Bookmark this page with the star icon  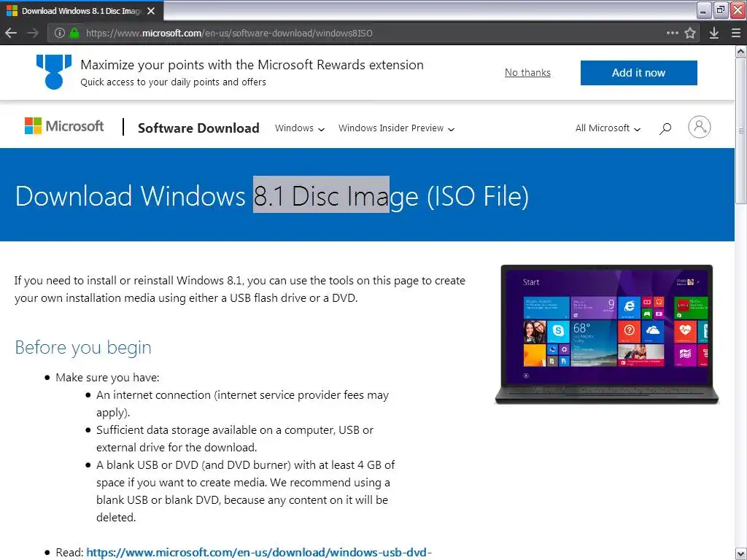(x=690, y=33)
